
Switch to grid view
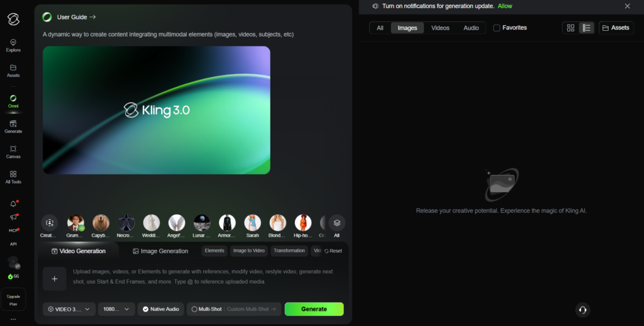coord(570,28)
